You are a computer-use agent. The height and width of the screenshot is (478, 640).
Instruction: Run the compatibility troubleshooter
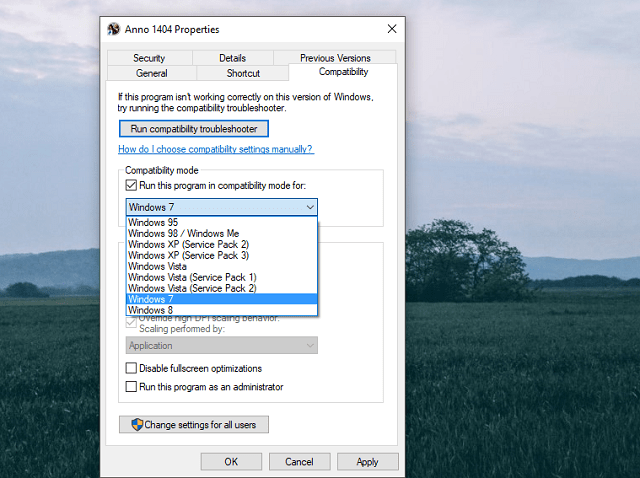click(194, 129)
